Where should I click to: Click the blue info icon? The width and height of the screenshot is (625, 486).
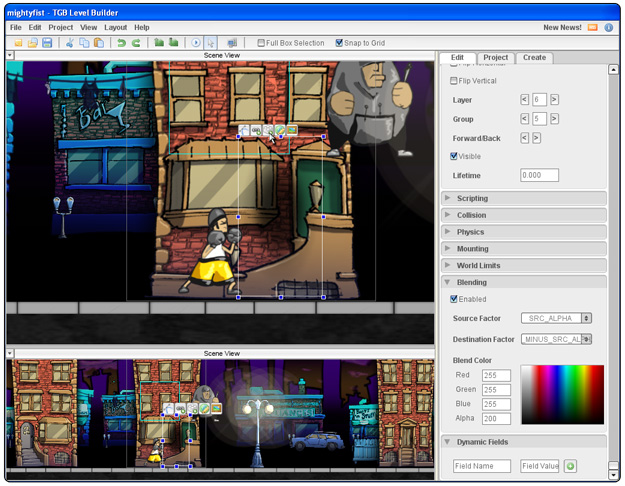[609, 28]
